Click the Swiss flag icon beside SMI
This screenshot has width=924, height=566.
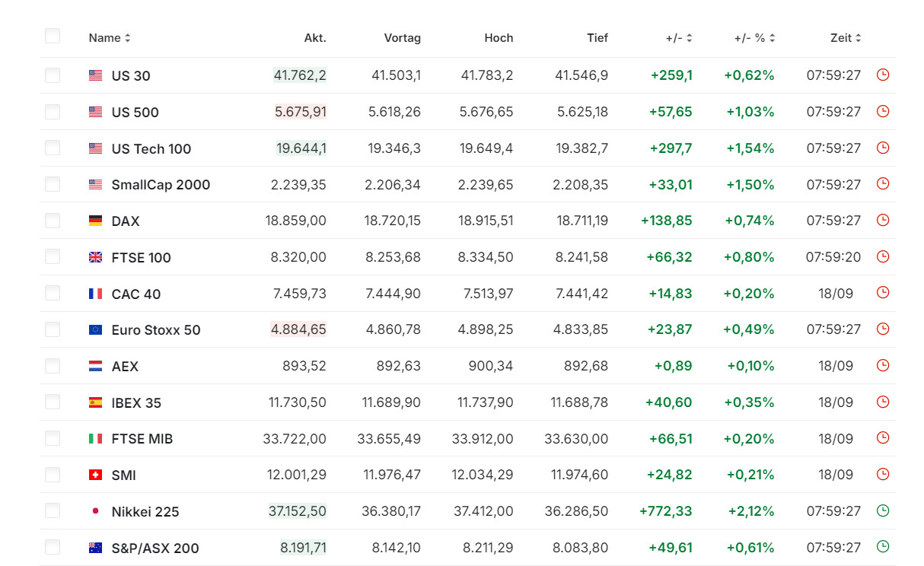click(95, 475)
